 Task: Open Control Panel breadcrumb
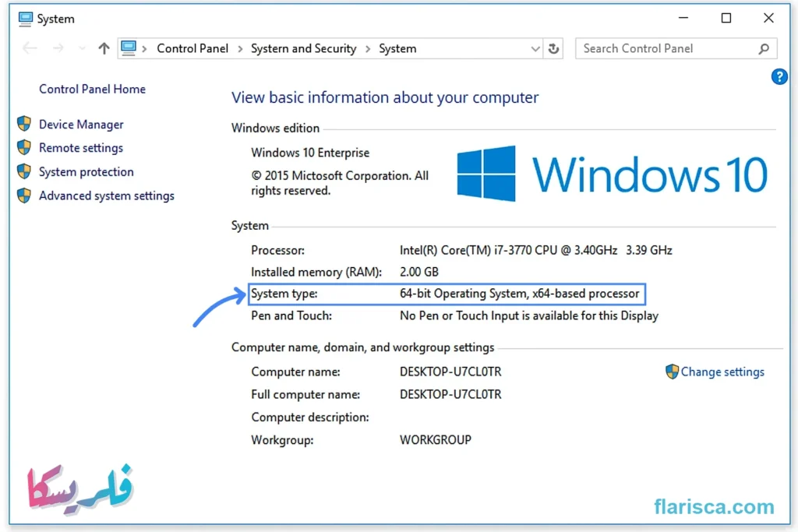tap(192, 48)
